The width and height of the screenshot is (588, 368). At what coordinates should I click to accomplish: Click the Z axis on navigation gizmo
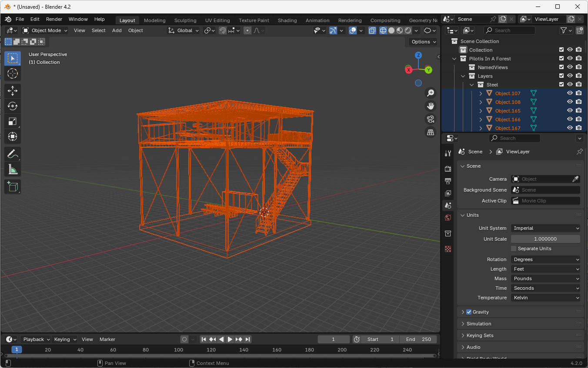tap(418, 55)
